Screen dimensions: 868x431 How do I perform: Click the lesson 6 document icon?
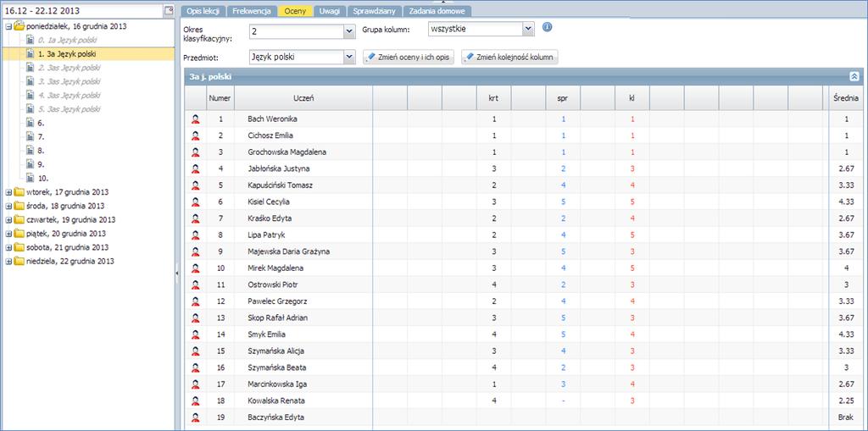31,123
